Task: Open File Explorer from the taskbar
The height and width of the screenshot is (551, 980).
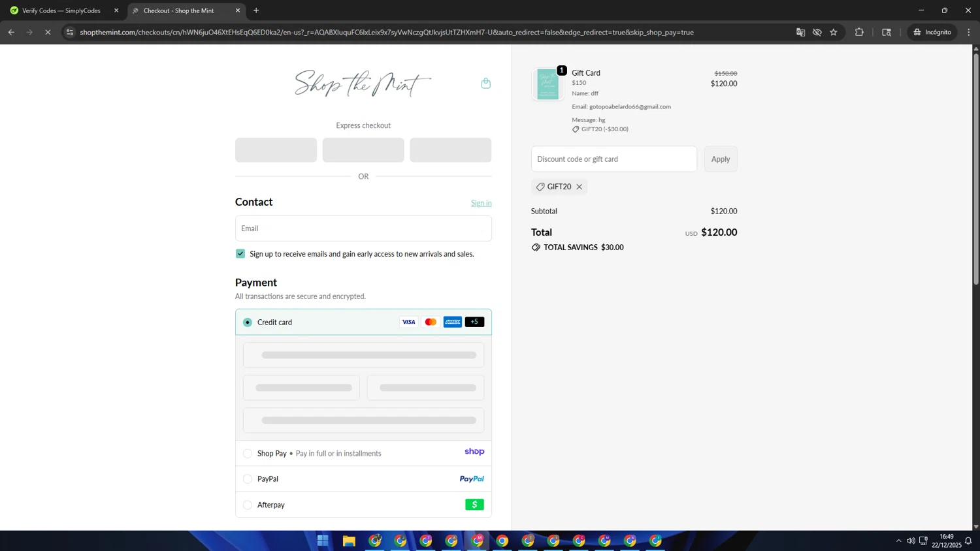Action: [x=349, y=541]
